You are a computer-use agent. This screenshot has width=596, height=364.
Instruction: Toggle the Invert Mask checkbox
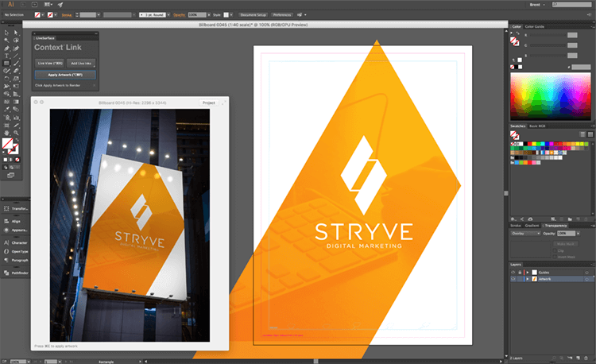point(555,258)
